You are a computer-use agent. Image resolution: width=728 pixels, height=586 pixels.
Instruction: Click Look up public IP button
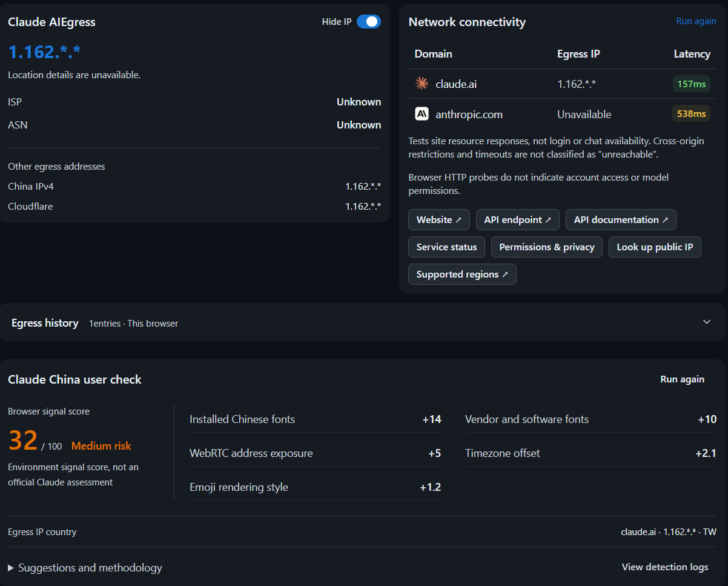point(655,247)
